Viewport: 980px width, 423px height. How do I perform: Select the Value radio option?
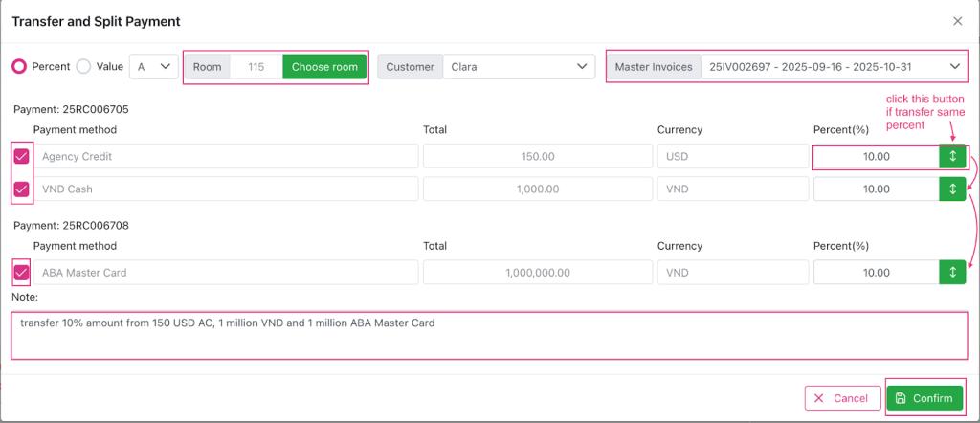pos(83,66)
